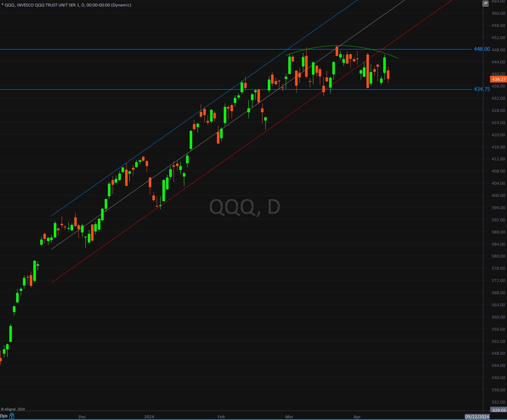Screen dimensions: 507x420
Task: Click the Mar label on time axis
Action: (x=289, y=416)
